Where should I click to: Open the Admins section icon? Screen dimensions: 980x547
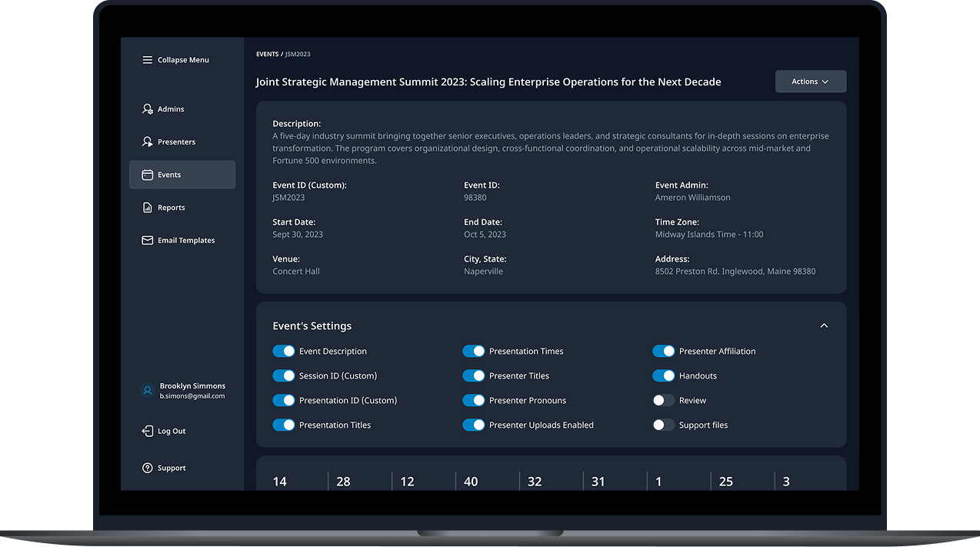tap(148, 109)
